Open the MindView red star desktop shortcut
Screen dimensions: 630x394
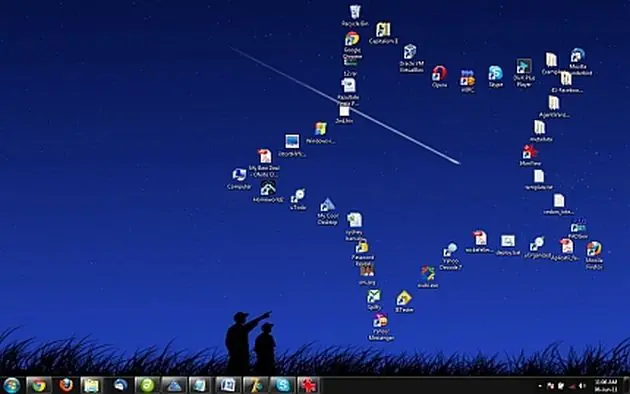coord(530,153)
